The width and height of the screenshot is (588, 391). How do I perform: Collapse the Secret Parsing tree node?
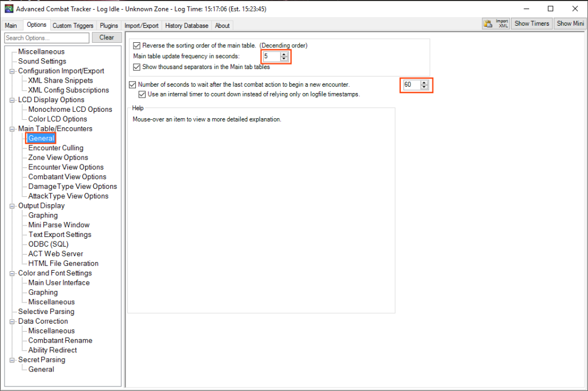pyautogui.click(x=12, y=360)
